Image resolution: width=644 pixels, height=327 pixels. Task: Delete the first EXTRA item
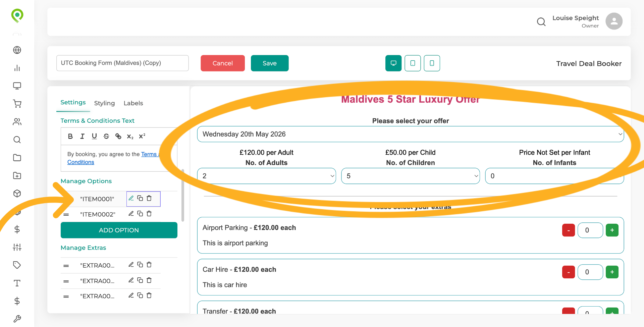pyautogui.click(x=149, y=265)
